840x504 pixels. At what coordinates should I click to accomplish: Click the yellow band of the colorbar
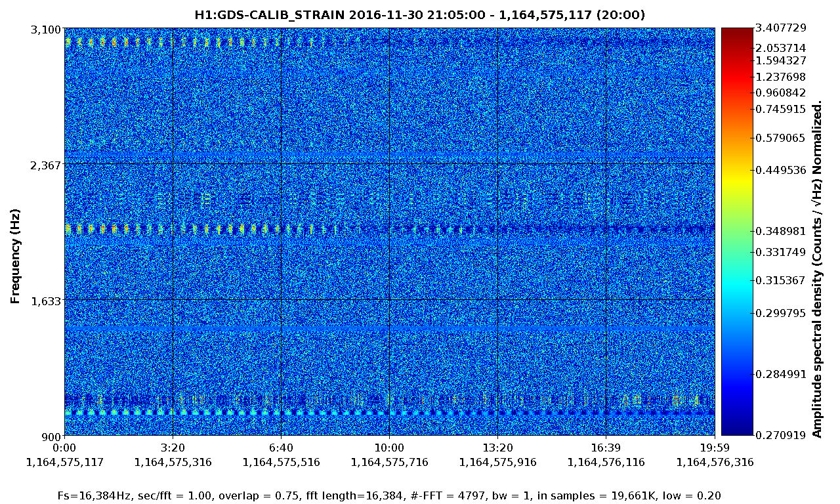point(737,180)
